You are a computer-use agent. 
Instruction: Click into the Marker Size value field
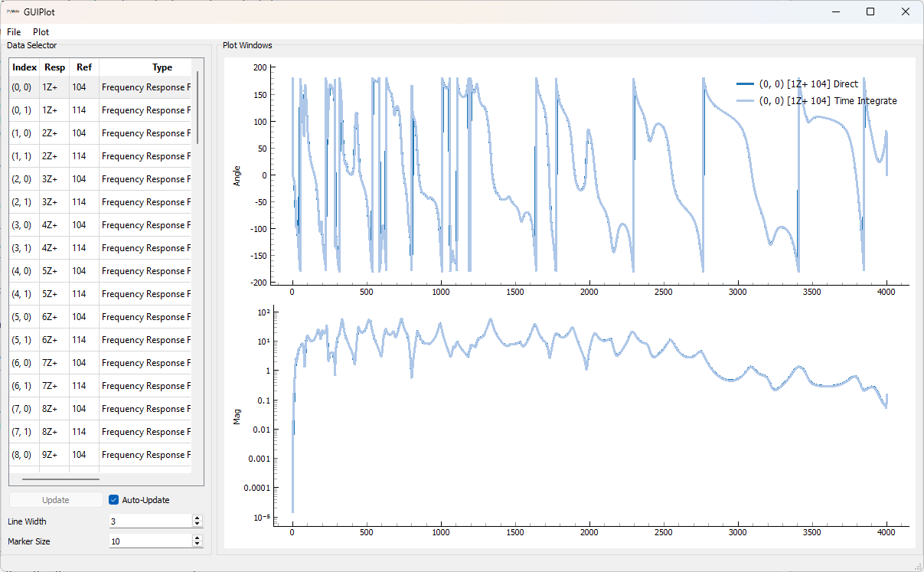pos(150,541)
